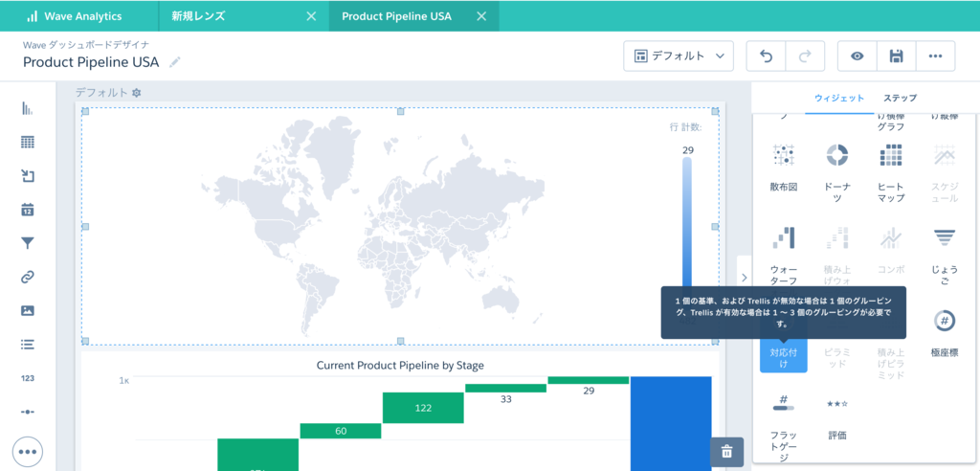The height and width of the screenshot is (471, 980).
Task: Add a number widget labeled 123
Action: (28, 378)
